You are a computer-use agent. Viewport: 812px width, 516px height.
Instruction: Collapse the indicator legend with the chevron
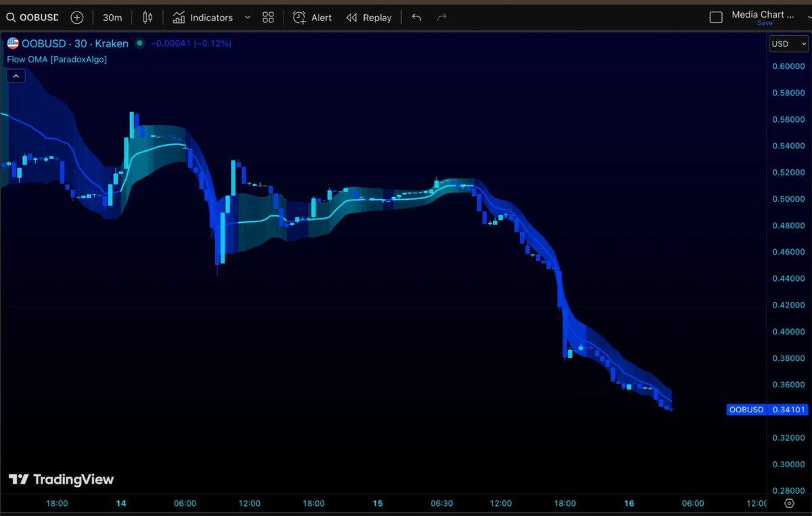pyautogui.click(x=16, y=77)
